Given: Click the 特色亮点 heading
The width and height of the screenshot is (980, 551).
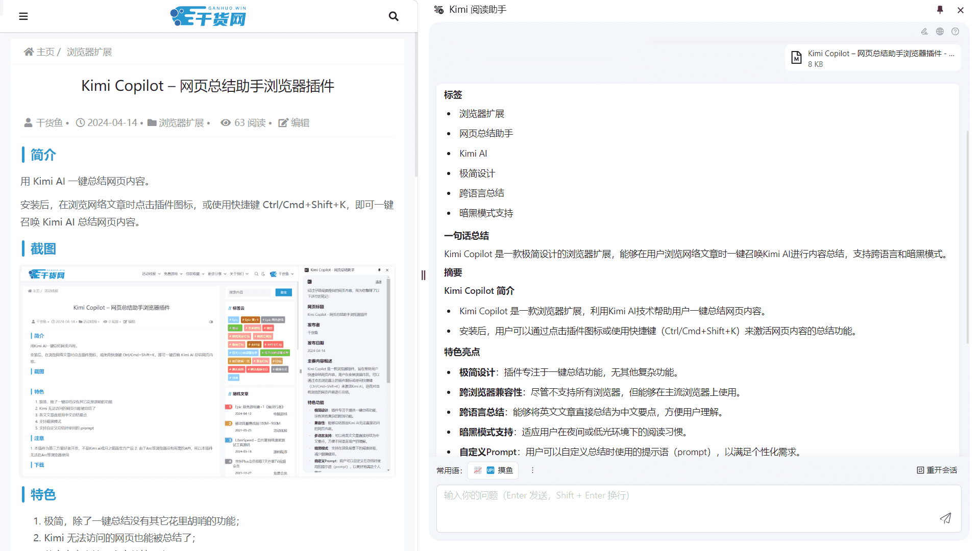Looking at the screenshot, I should coord(462,352).
